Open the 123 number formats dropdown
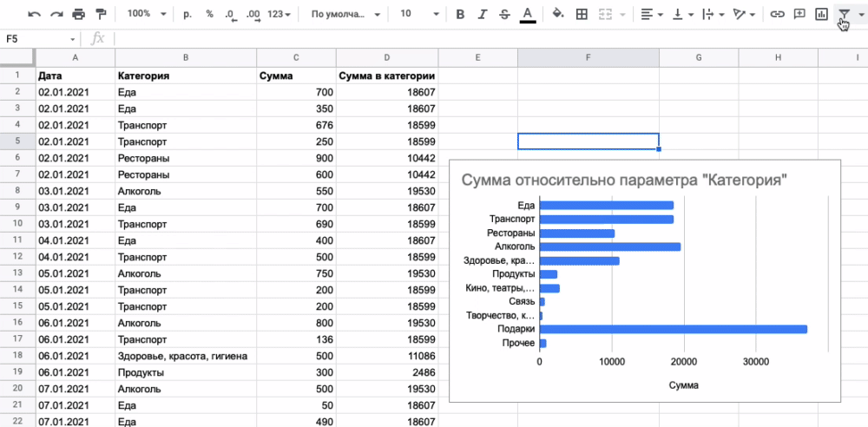868x427 pixels. 279,15
